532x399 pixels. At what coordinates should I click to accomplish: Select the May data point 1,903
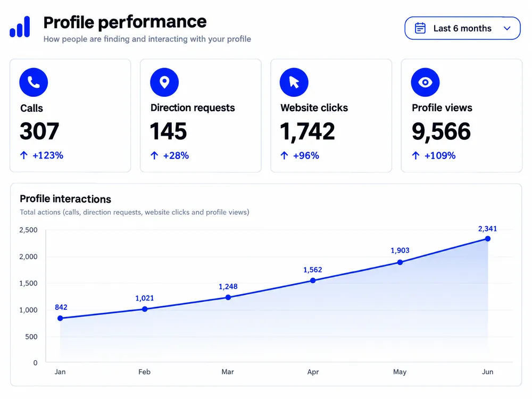pyautogui.click(x=400, y=262)
